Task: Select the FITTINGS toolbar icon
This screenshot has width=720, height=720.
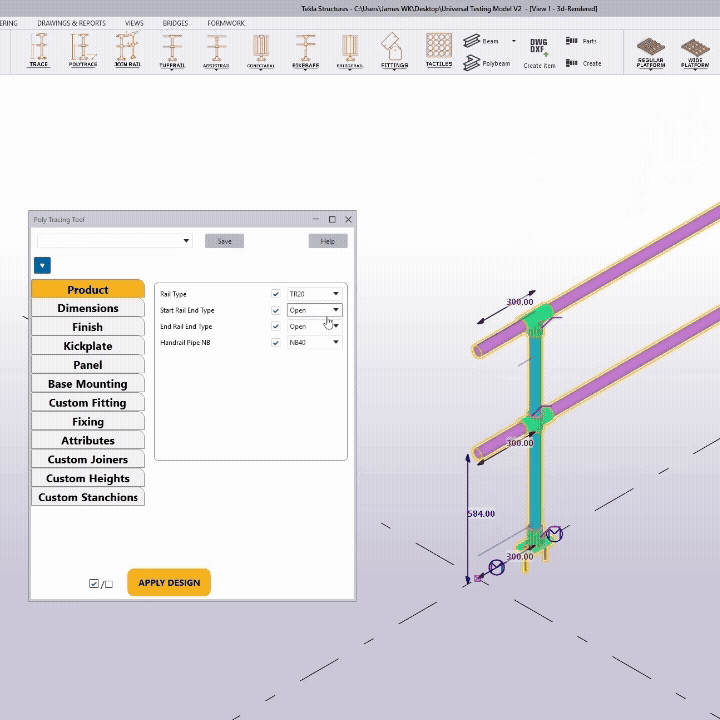Action: click(x=394, y=50)
